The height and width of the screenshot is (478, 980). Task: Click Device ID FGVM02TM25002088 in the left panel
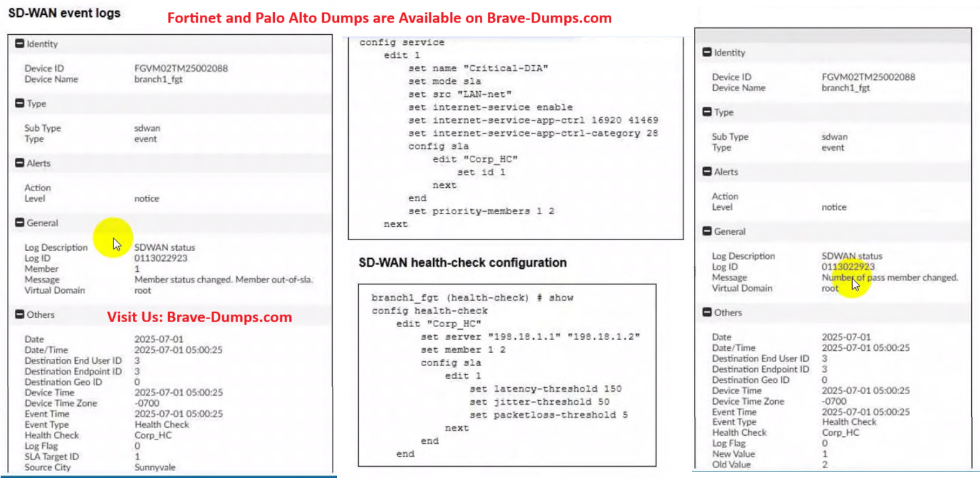point(181,68)
